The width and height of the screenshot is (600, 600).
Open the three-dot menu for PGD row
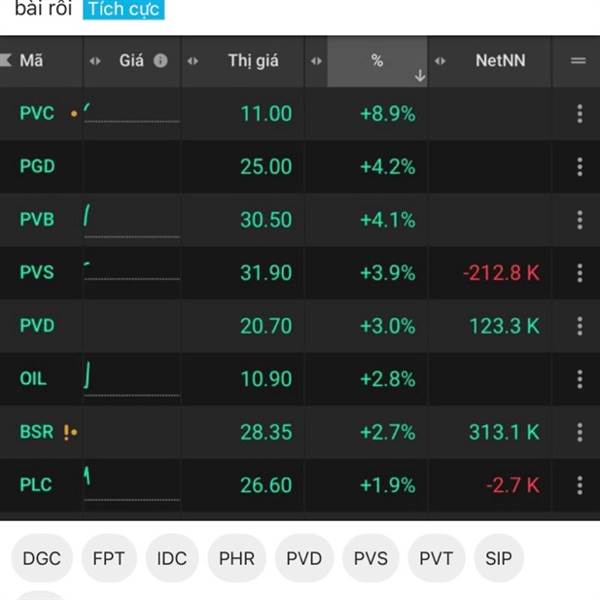tap(579, 167)
